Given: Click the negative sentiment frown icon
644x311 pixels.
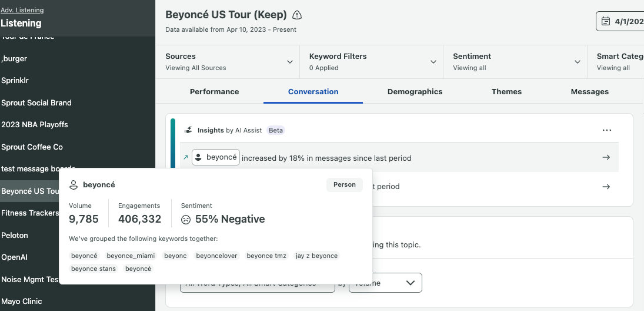Looking at the screenshot, I should (186, 220).
